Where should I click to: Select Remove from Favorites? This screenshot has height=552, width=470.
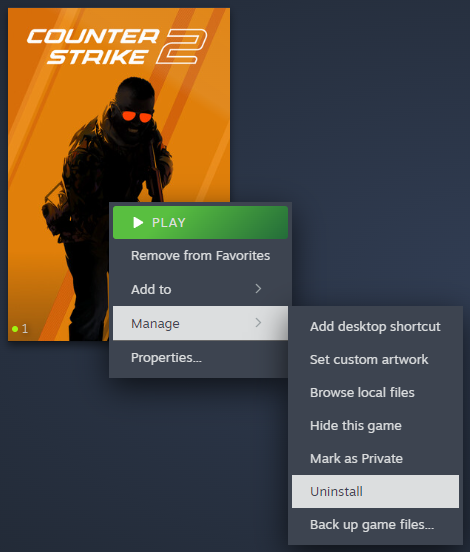pos(200,256)
